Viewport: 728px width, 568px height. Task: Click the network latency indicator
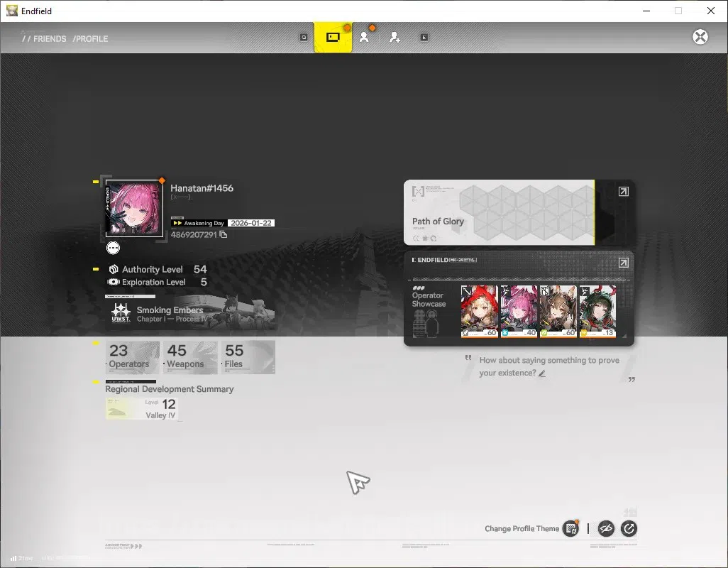click(22, 558)
